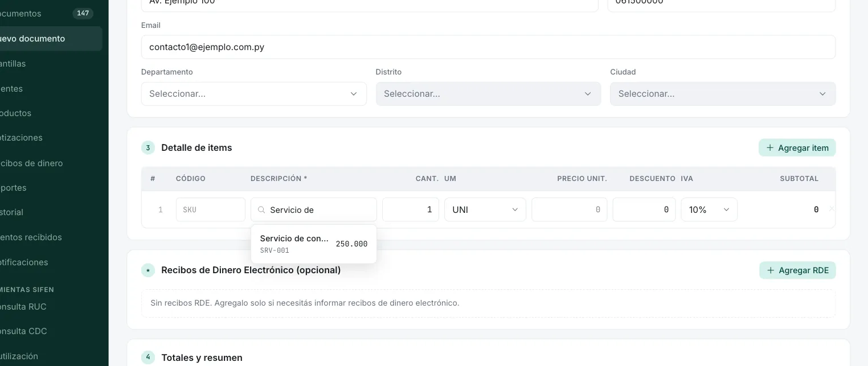Click the 147 documents count badge

[x=83, y=13]
